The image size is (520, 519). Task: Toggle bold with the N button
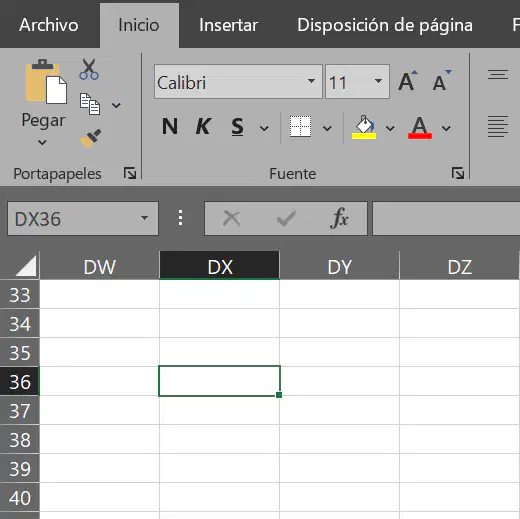(170, 127)
